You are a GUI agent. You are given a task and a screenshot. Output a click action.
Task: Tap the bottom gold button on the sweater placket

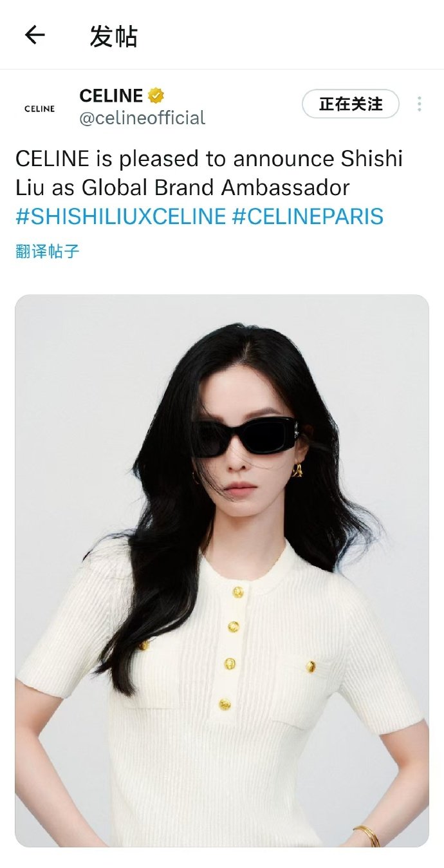pos(225,704)
